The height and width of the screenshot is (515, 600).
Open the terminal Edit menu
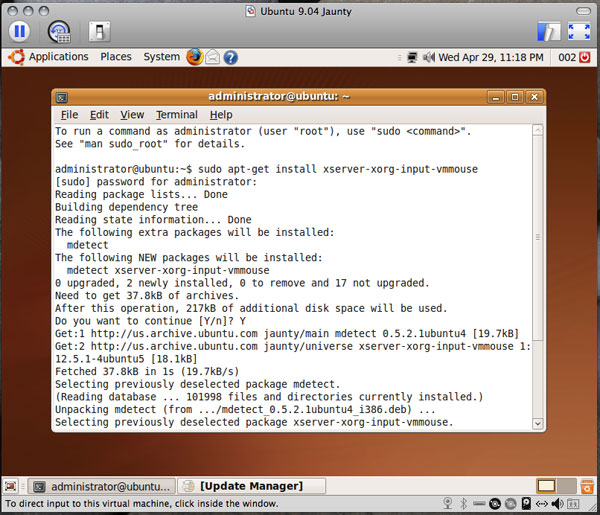click(99, 115)
